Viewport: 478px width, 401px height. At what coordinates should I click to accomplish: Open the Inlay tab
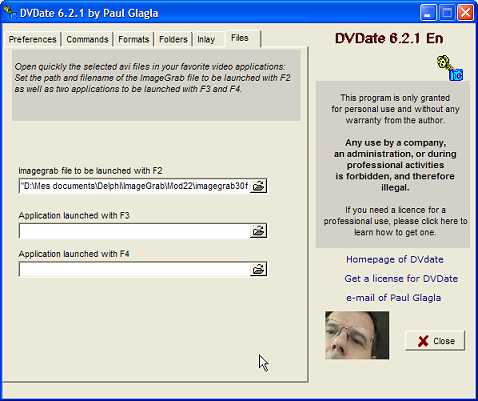[x=206, y=39]
